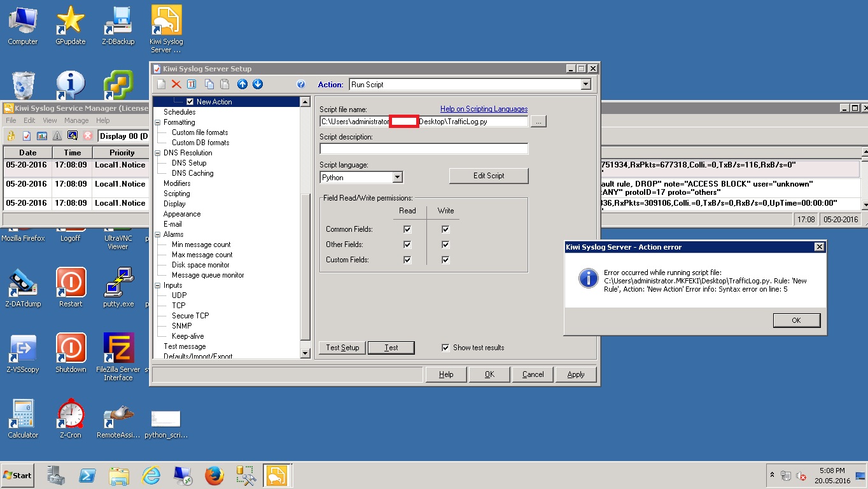This screenshot has width=868, height=489.
Task: Open the Action dropdown showing Run Script
Action: (585, 85)
